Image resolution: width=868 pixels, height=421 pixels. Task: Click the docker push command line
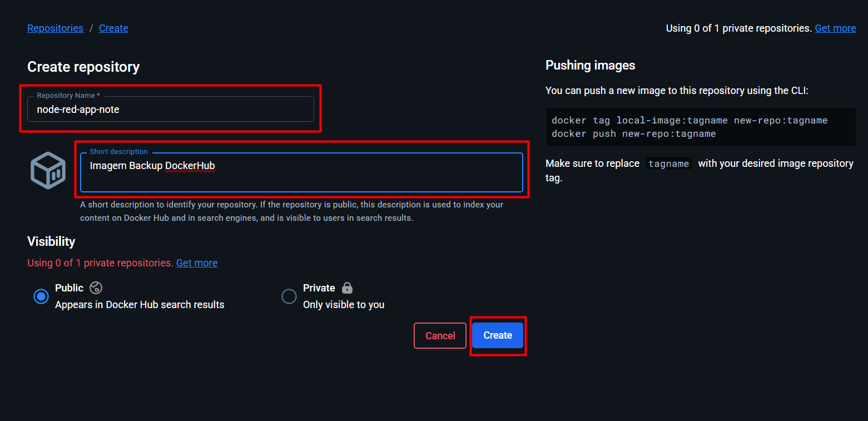coord(633,134)
